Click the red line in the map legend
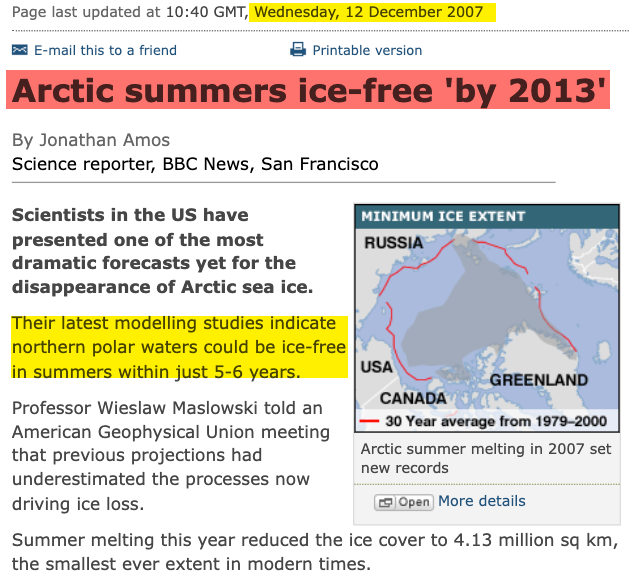 371,421
